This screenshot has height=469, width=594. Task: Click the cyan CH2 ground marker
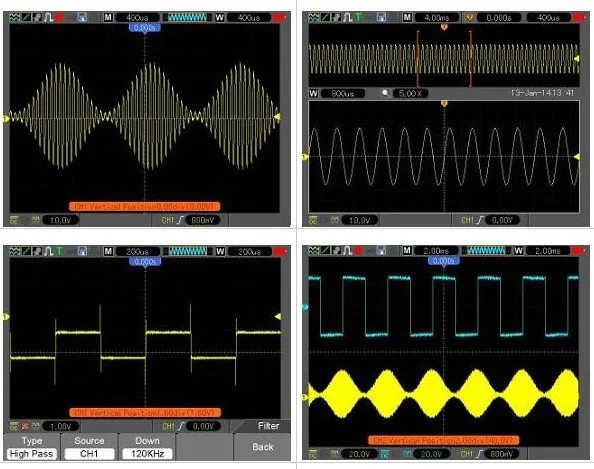tap(305, 307)
